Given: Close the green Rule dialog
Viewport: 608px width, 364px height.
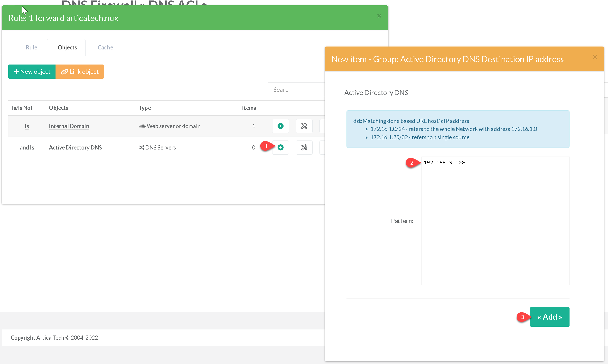Looking at the screenshot, I should tap(379, 16).
